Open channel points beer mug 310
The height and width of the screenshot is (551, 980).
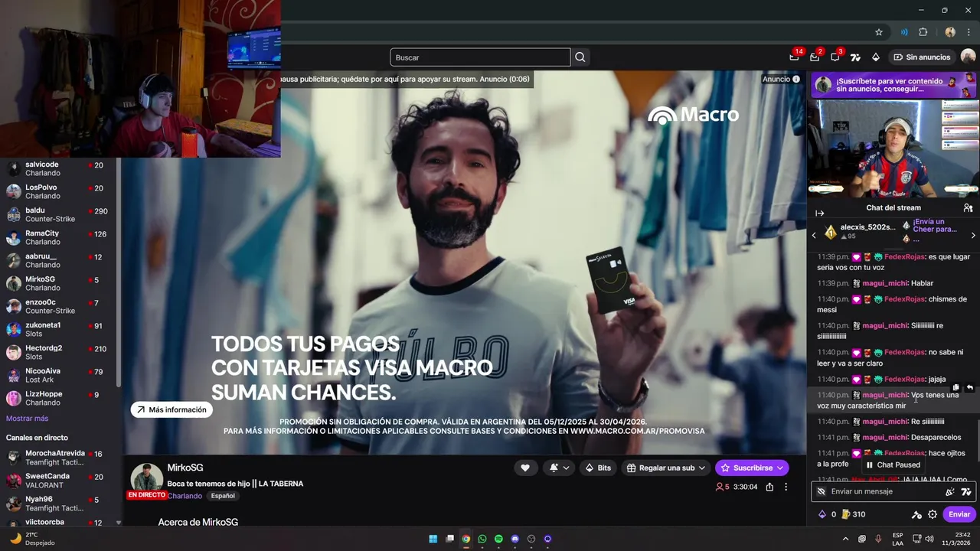853,514
